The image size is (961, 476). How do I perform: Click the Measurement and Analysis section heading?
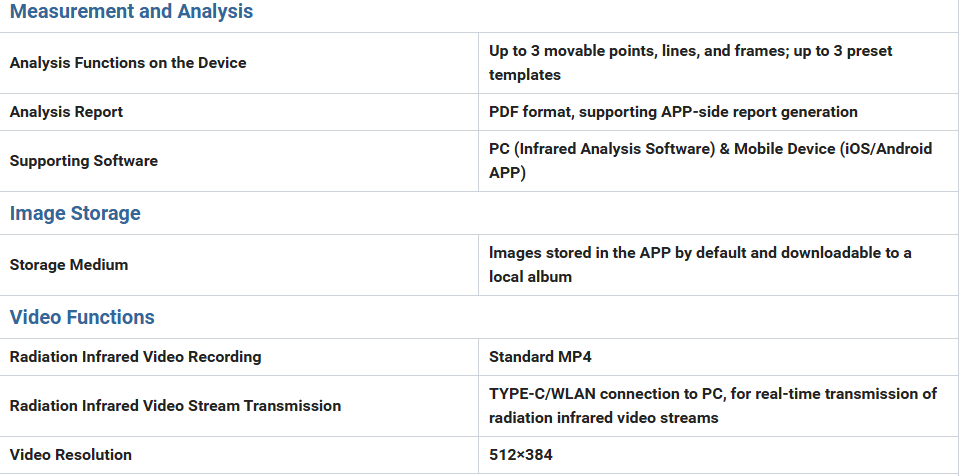[x=131, y=12]
